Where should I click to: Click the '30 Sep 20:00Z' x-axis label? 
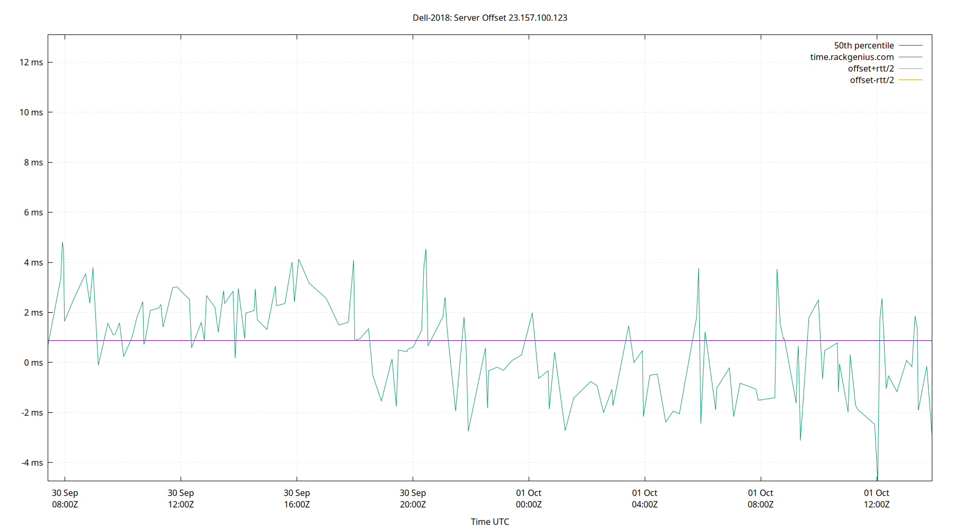click(413, 499)
